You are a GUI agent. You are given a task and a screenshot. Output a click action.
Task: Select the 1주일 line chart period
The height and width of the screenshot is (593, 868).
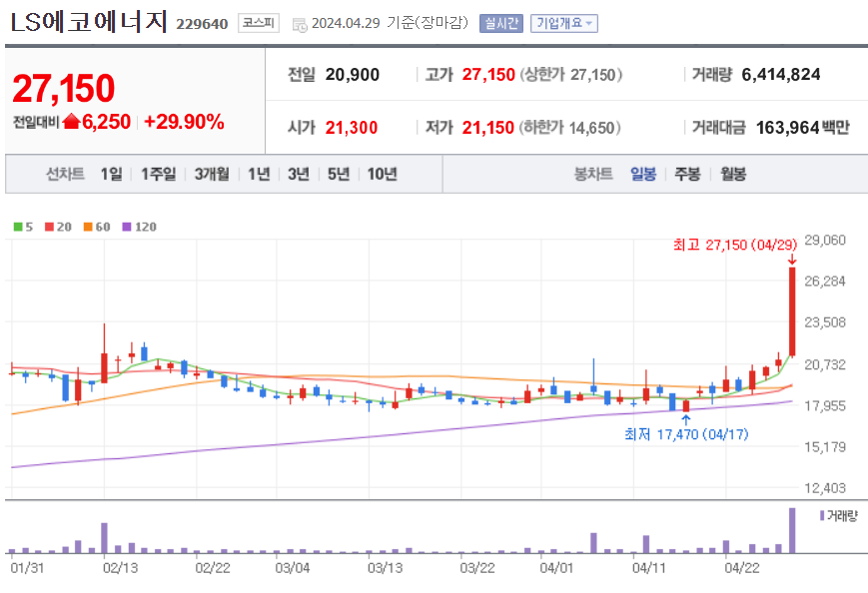click(159, 175)
